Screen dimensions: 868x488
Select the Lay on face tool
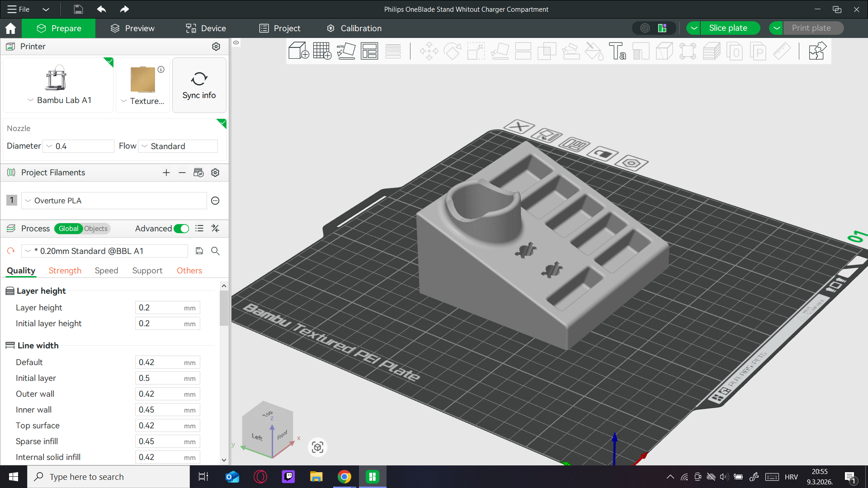(x=500, y=51)
